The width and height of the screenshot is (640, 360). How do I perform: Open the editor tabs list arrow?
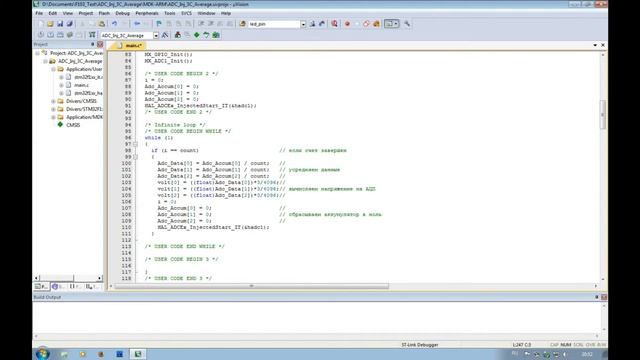(595, 45)
